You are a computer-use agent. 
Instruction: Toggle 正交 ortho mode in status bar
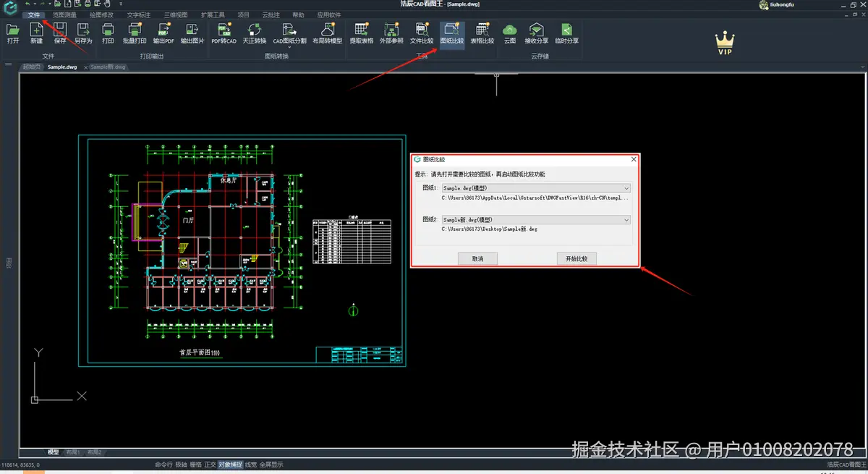pyautogui.click(x=210, y=465)
